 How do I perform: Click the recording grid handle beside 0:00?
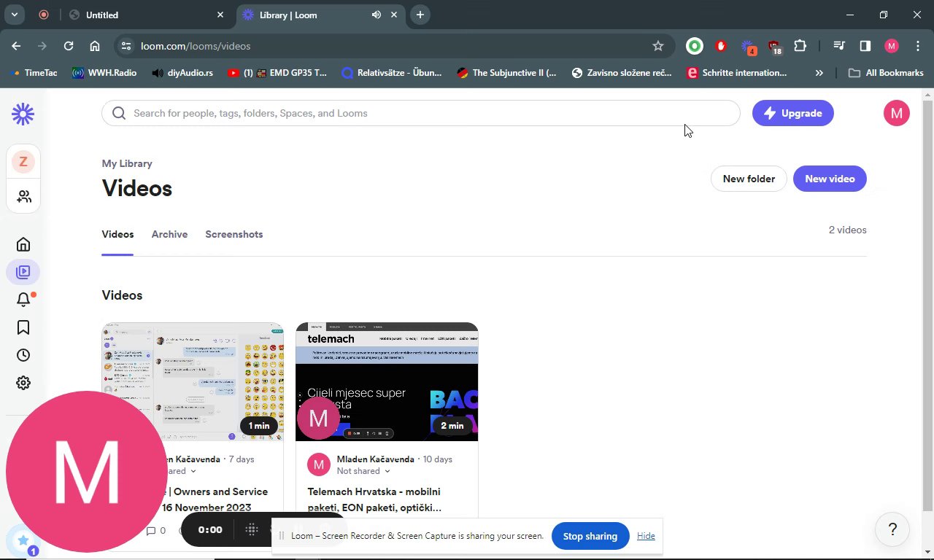point(252,529)
